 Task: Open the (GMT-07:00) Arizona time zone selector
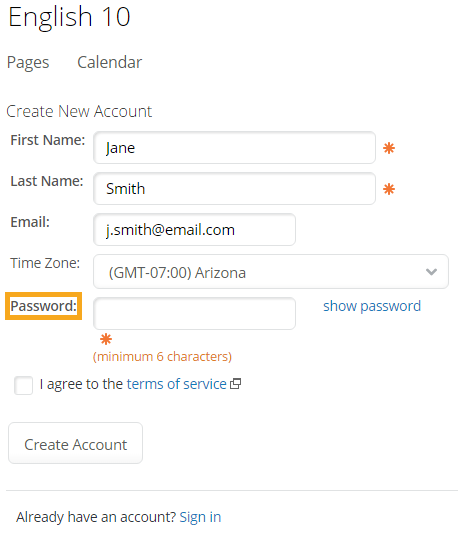click(271, 272)
